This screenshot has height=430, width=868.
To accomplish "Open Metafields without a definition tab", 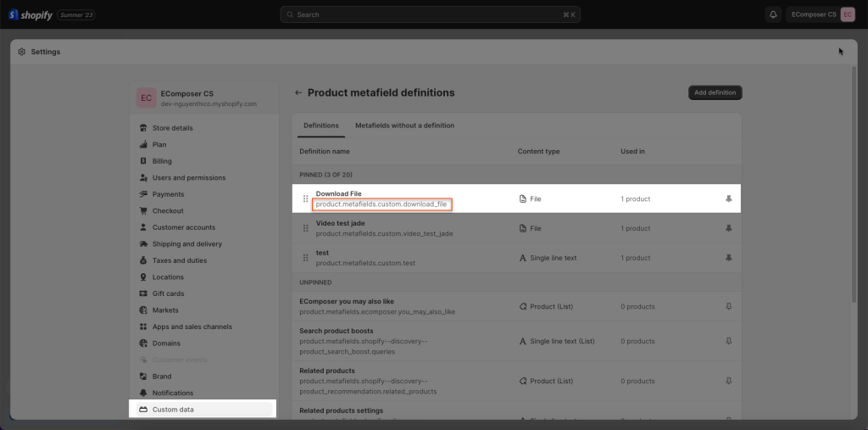I will 404,126.
